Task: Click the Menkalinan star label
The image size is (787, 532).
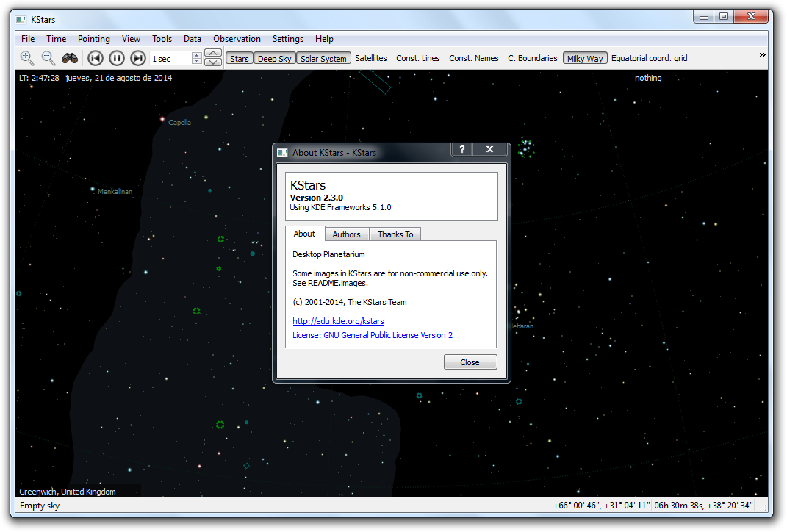Action: (115, 191)
